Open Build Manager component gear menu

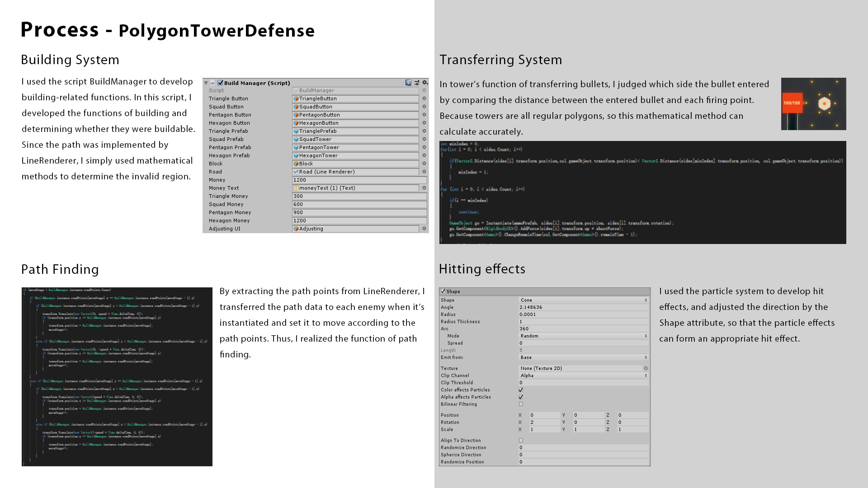[x=425, y=83]
